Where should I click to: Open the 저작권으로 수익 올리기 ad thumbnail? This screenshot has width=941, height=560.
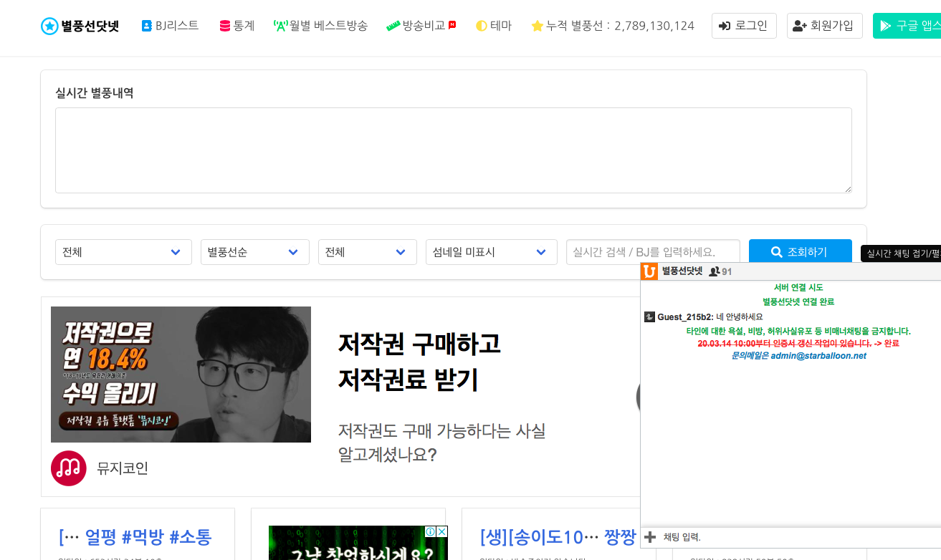pos(181,375)
